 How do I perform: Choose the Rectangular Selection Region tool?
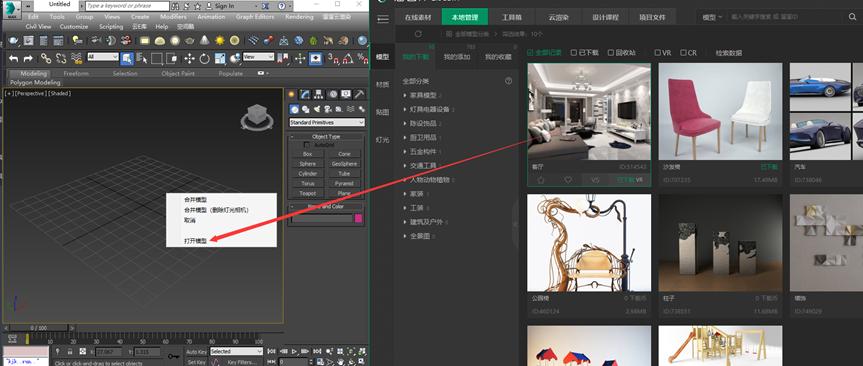point(157,58)
